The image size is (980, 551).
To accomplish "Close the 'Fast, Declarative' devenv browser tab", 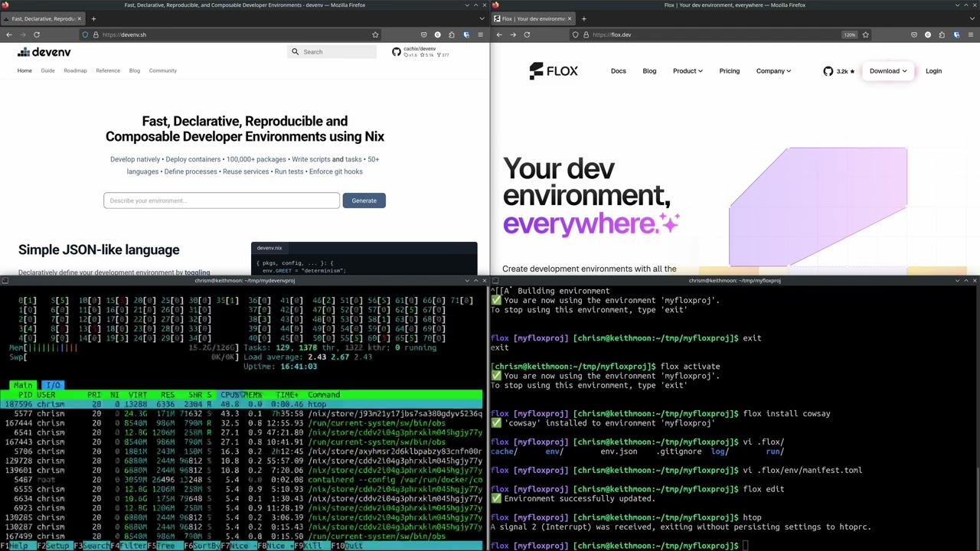I will (x=80, y=18).
